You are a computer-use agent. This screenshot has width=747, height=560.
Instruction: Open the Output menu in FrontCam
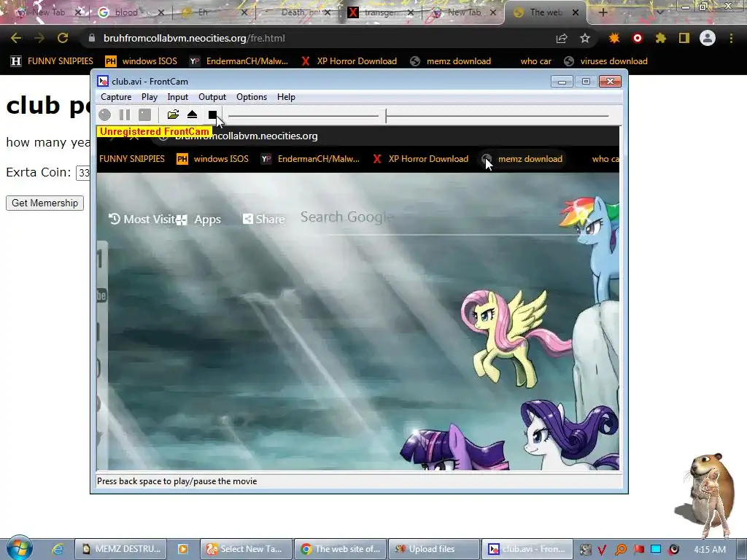pos(212,97)
